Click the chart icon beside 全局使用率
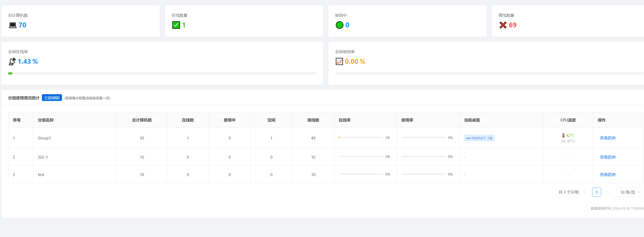 pyautogui.click(x=339, y=61)
